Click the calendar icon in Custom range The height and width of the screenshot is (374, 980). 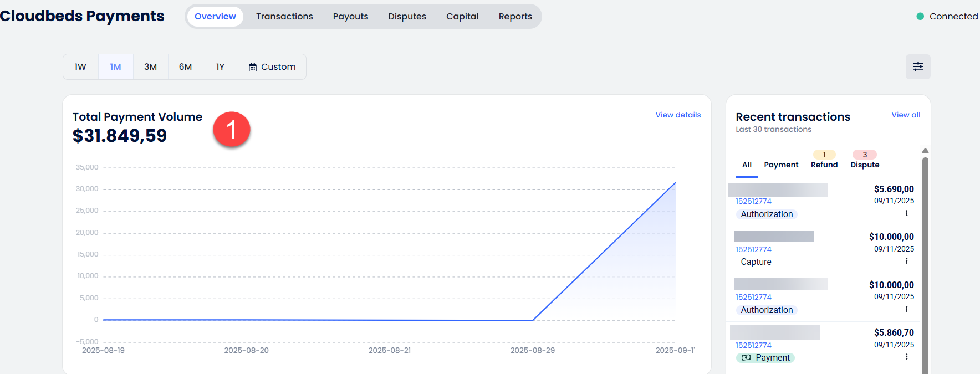pos(253,67)
